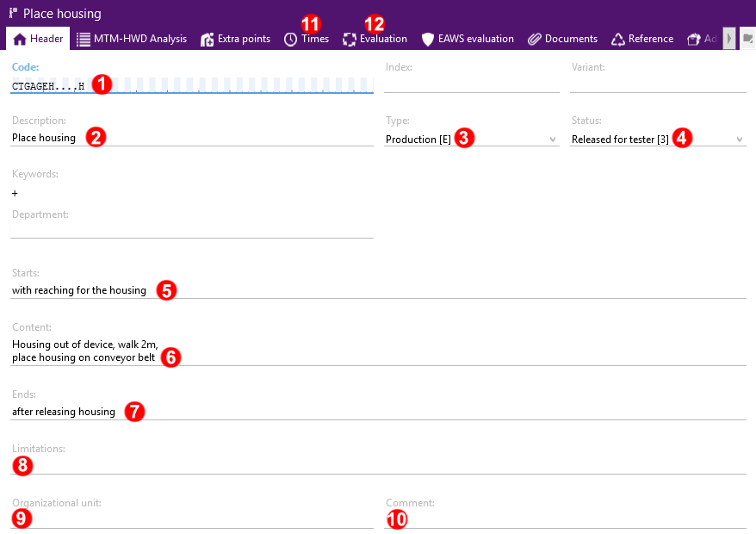This screenshot has width=756, height=534.
Task: Add a keyword with the plus button
Action: pos(15,194)
